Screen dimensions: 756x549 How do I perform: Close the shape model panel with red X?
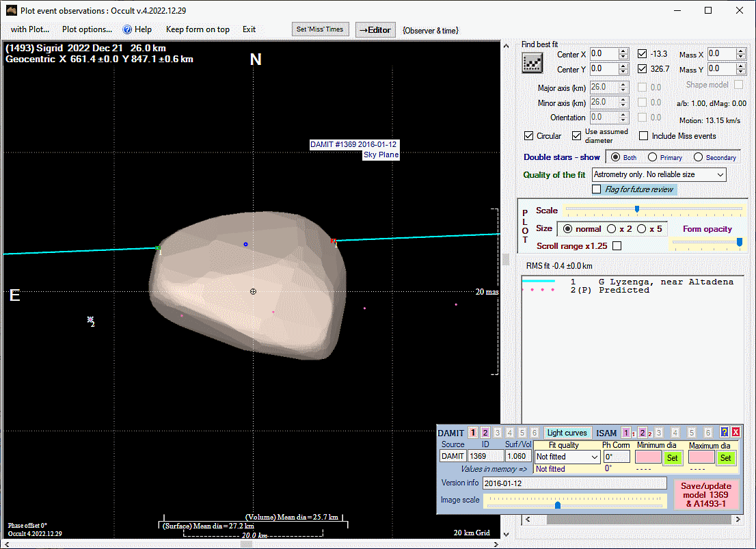click(x=735, y=432)
